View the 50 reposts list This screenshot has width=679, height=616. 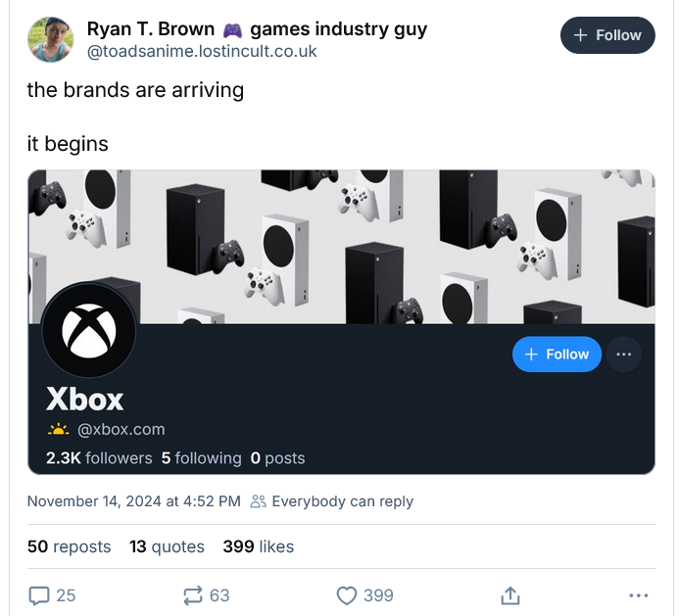coord(69,546)
